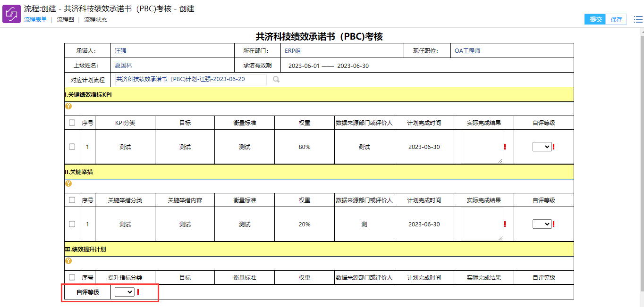644x307 pixels.
Task: Open the 流程表单 tab
Action: 35,20
